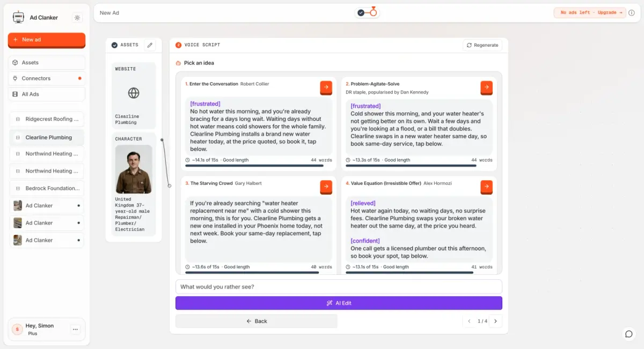Image resolution: width=644 pixels, height=349 pixels.
Task: Click the Regenerate button
Action: (x=482, y=45)
